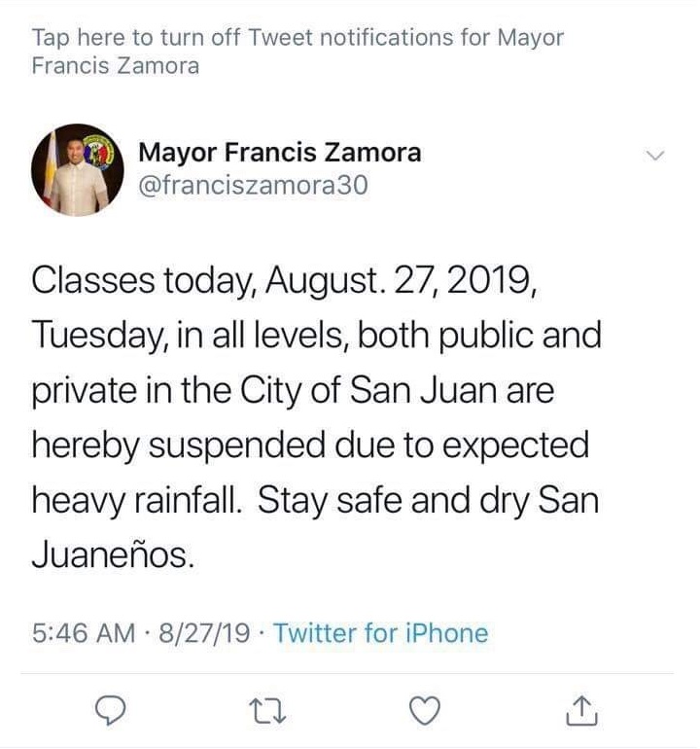
Task: Tap the turn off Tweet notifications banner
Action: [x=297, y=52]
